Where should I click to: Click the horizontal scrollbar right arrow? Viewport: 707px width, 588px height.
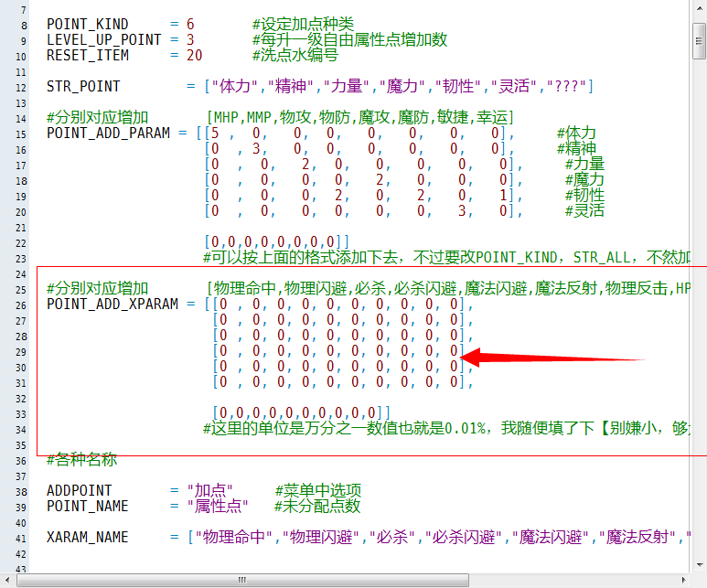point(683,580)
